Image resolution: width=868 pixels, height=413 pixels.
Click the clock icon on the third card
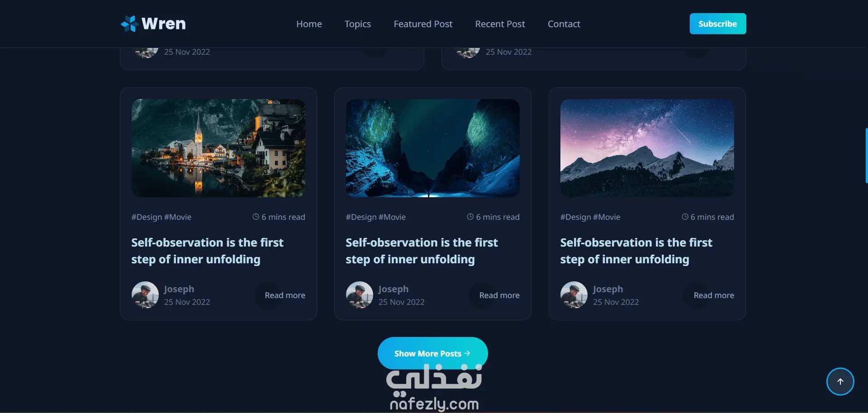685,217
